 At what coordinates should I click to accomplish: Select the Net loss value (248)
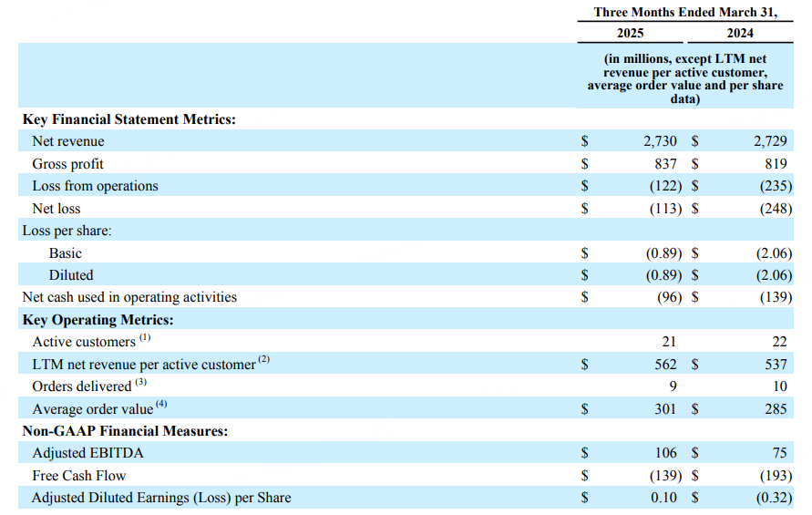pos(776,209)
